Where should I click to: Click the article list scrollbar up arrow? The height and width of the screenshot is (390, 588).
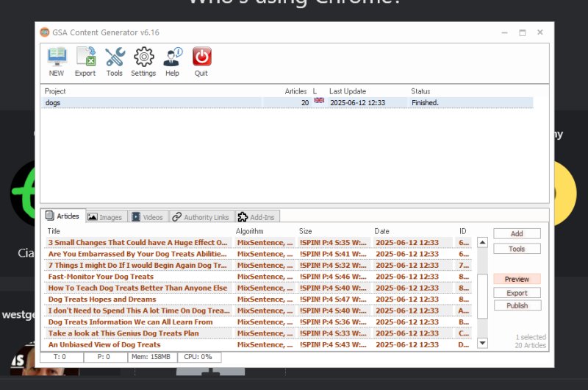482,243
